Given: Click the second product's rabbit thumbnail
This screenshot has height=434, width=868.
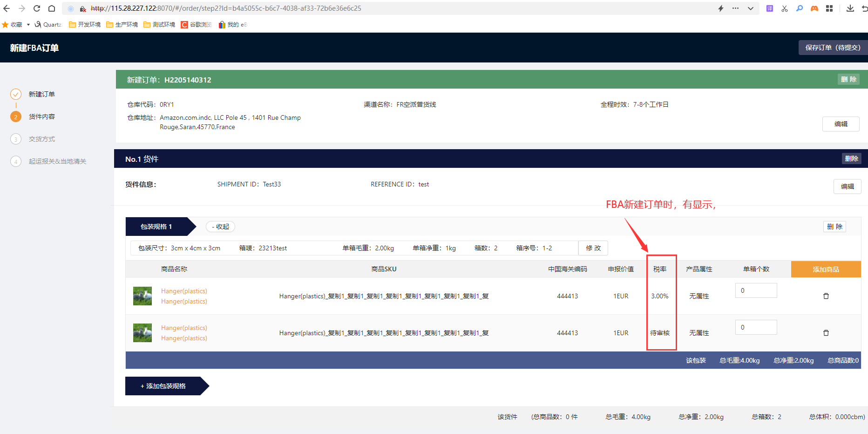Looking at the screenshot, I should pos(142,333).
